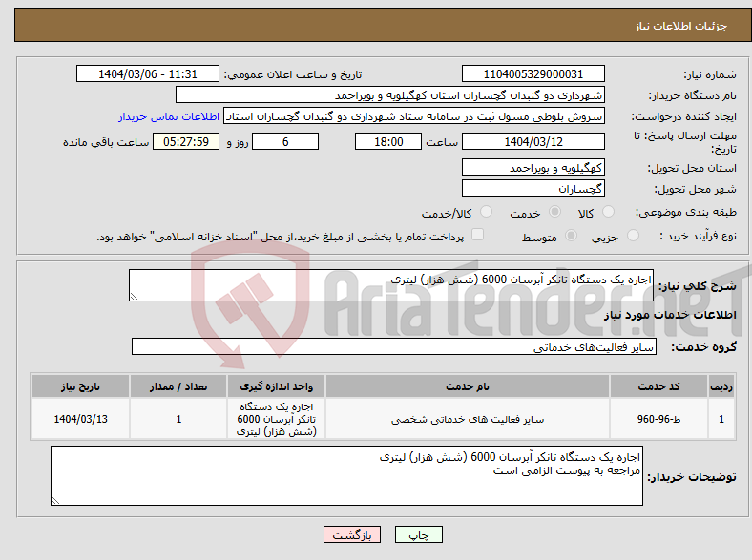Grab the resize handle of توضیحات خریدار box

click(x=55, y=501)
